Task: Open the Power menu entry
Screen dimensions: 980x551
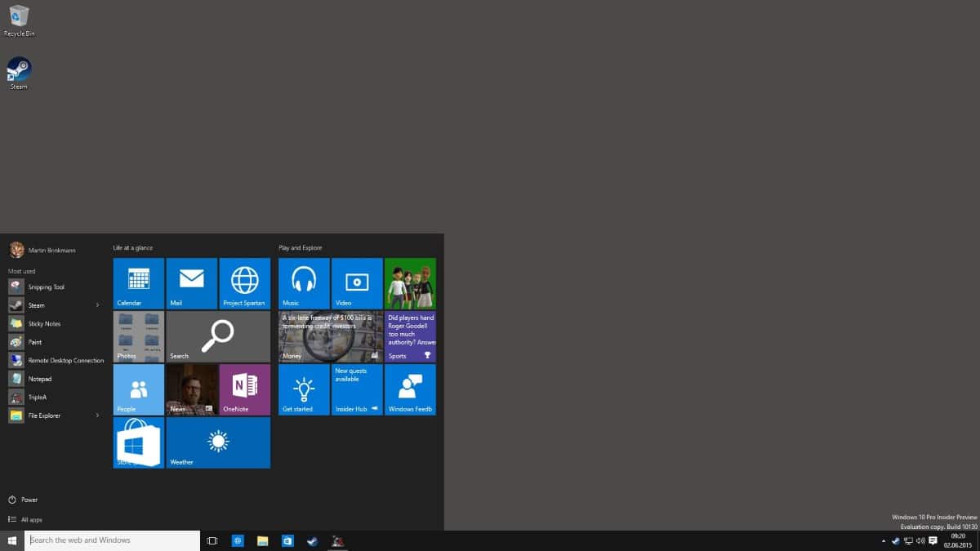Action: (x=27, y=499)
